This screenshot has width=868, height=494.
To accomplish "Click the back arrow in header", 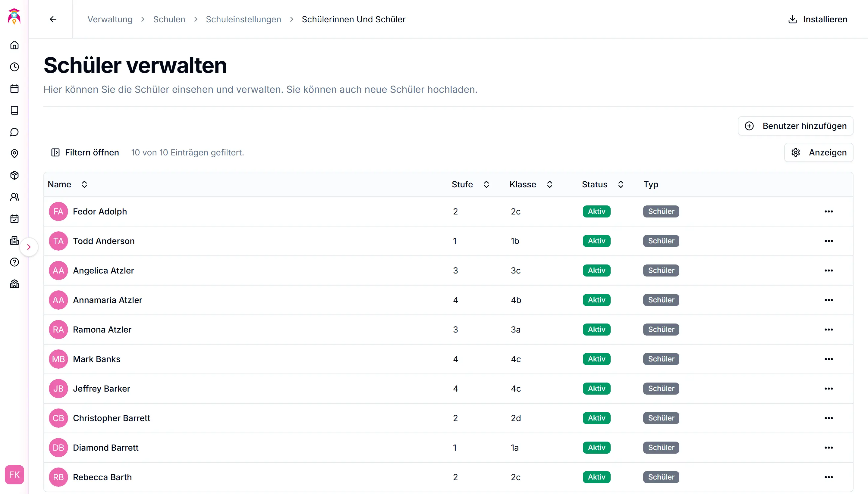I will 53,19.
